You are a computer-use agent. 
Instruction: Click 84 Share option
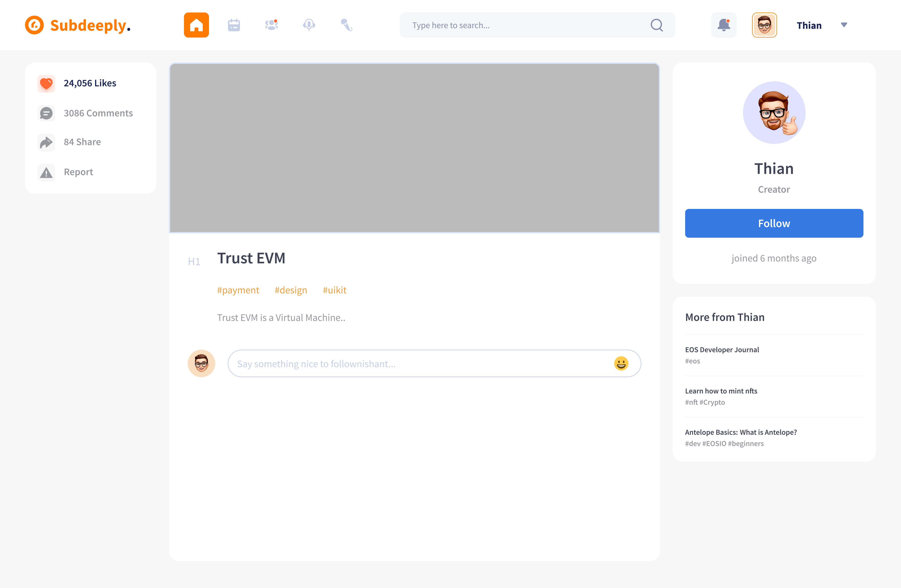tap(82, 142)
